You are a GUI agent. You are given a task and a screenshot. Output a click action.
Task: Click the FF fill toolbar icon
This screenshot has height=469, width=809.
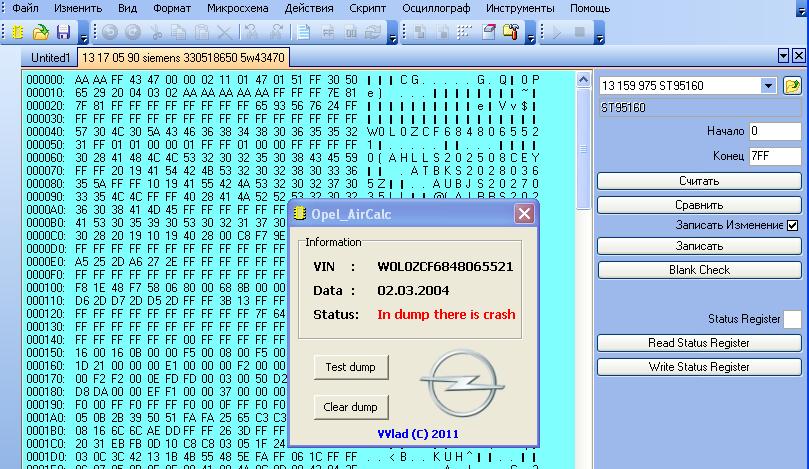click(328, 32)
